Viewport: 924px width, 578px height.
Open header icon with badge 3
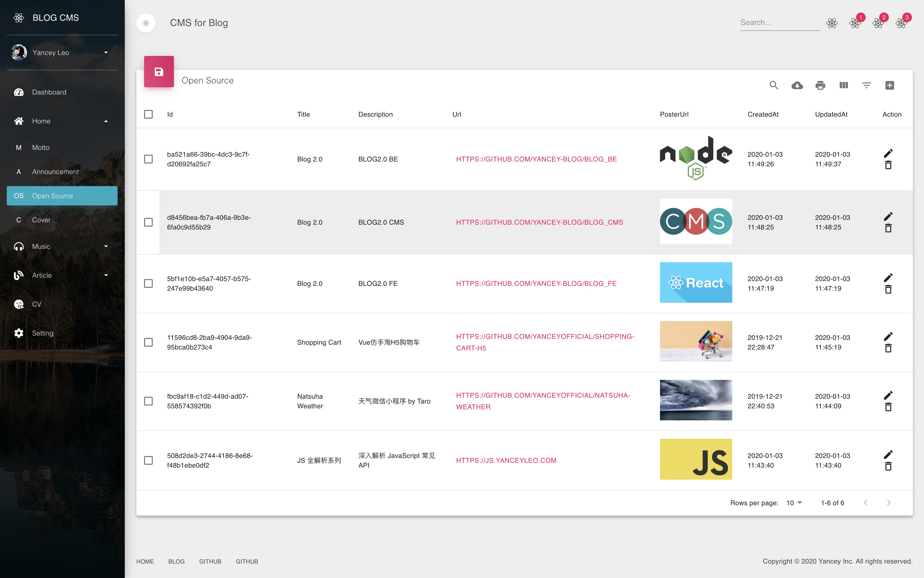pos(901,23)
